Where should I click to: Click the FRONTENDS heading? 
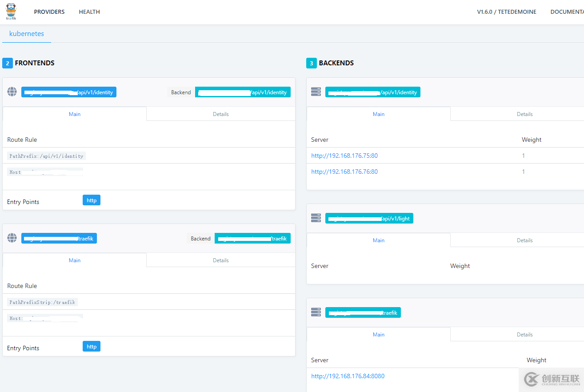[x=35, y=63]
